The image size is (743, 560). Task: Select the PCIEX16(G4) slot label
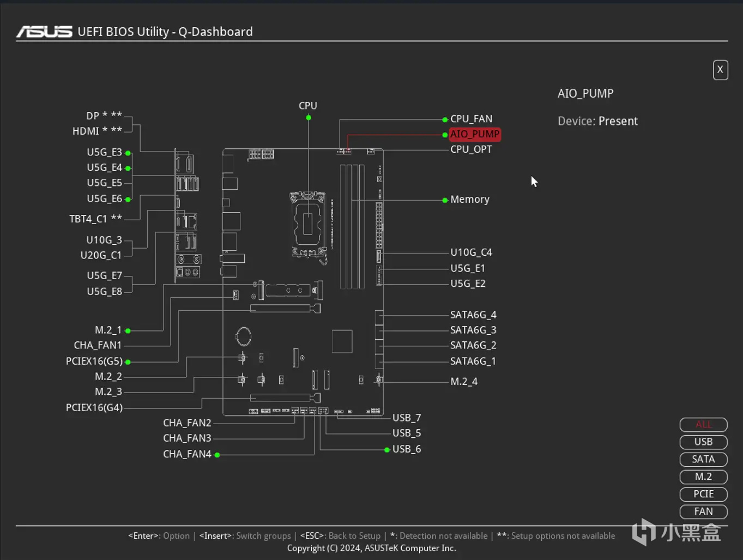[x=94, y=407]
